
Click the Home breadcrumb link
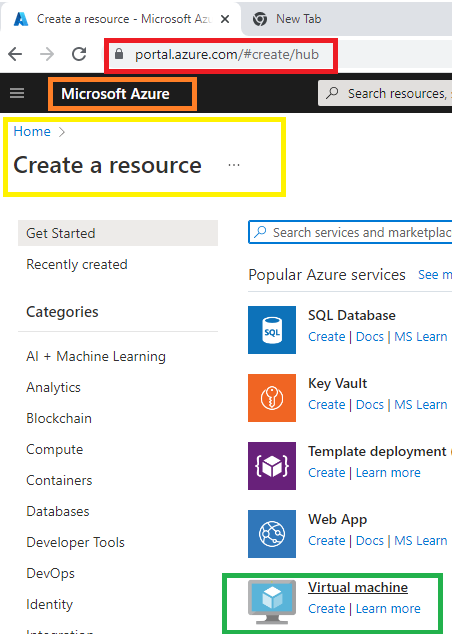tap(32, 131)
